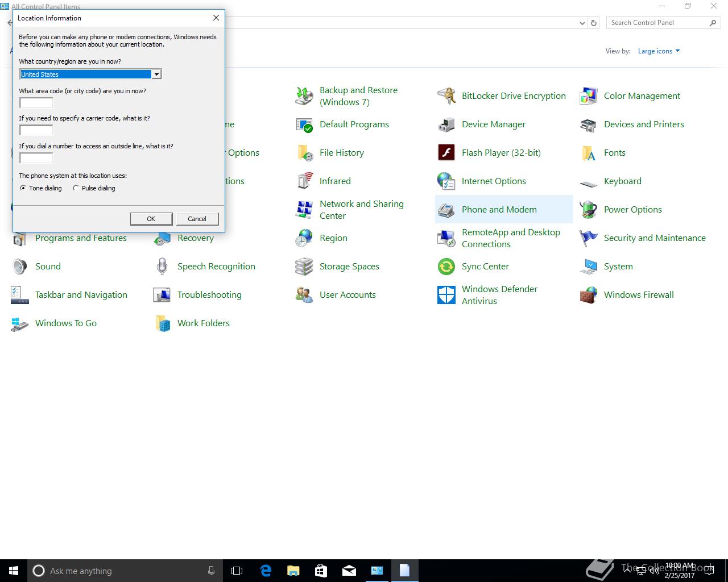Refresh the Control Panel address bar

(x=594, y=23)
